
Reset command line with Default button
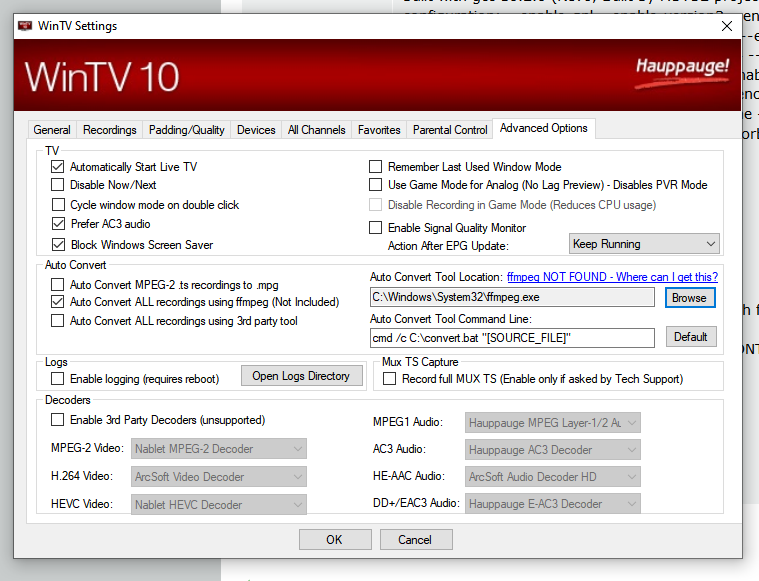click(691, 337)
